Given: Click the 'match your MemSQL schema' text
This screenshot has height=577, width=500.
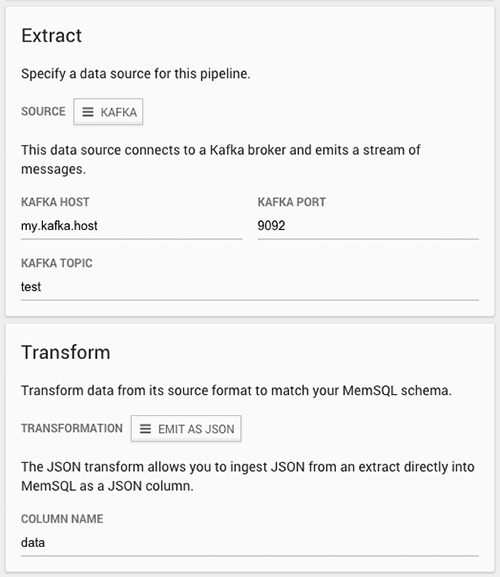Looking at the screenshot, I should click(x=361, y=390).
